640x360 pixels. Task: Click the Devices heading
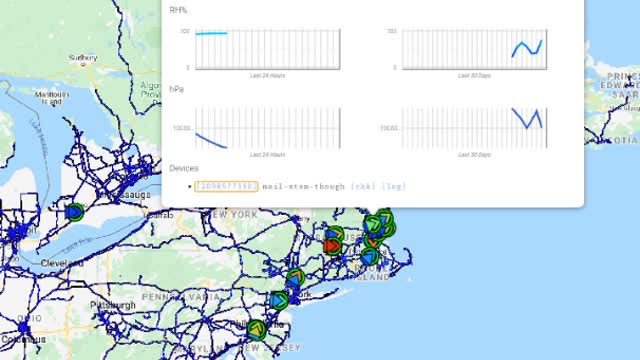[184, 168]
